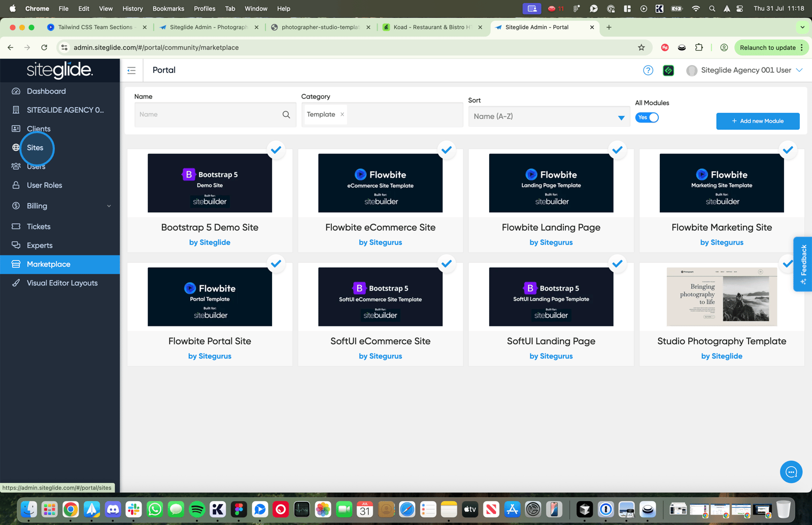Image resolution: width=812 pixels, height=525 pixels.
Task: Switch to the Koad Restaurant & Bistro tab
Action: (x=432, y=27)
